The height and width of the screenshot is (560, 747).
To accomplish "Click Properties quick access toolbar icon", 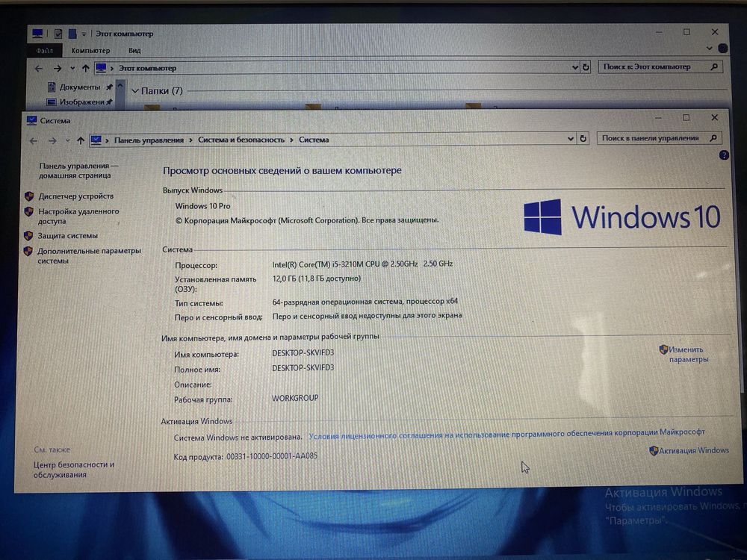I will [x=58, y=34].
